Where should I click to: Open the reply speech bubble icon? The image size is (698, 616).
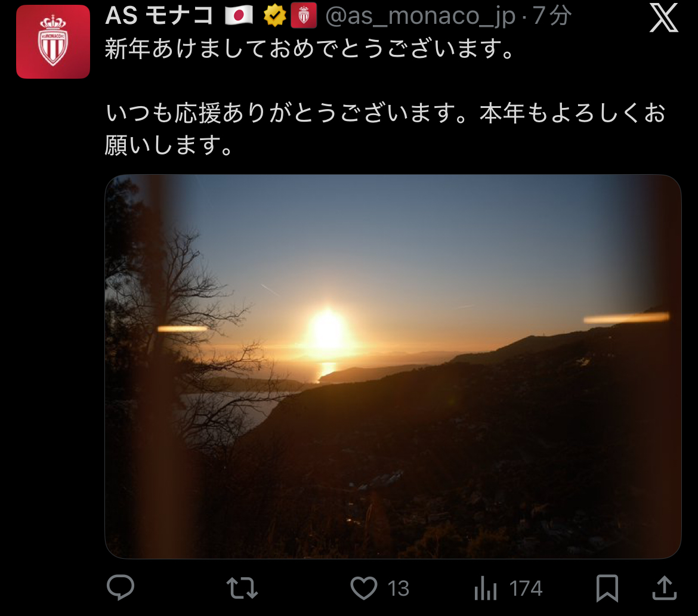(120, 587)
